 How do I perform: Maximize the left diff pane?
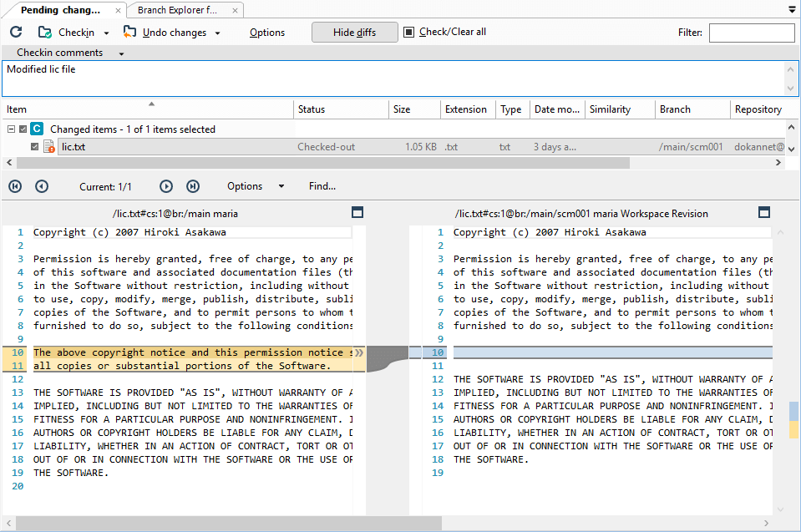click(357, 212)
